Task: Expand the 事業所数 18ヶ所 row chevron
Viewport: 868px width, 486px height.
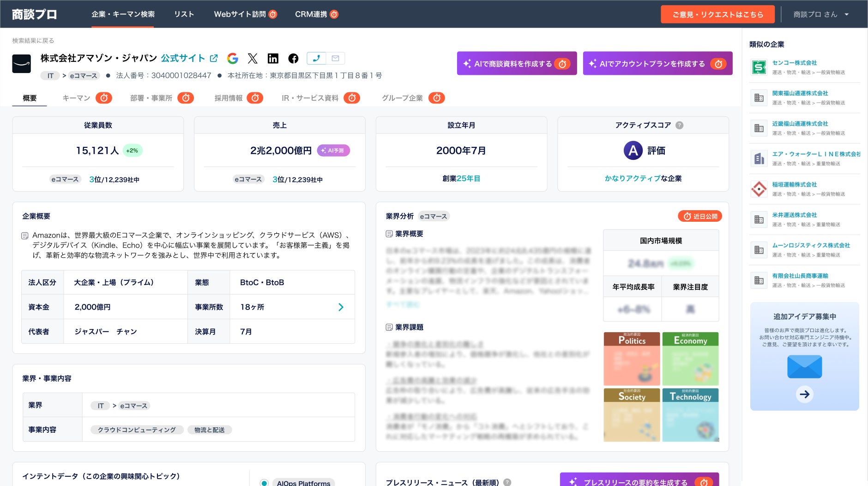Action: click(341, 307)
